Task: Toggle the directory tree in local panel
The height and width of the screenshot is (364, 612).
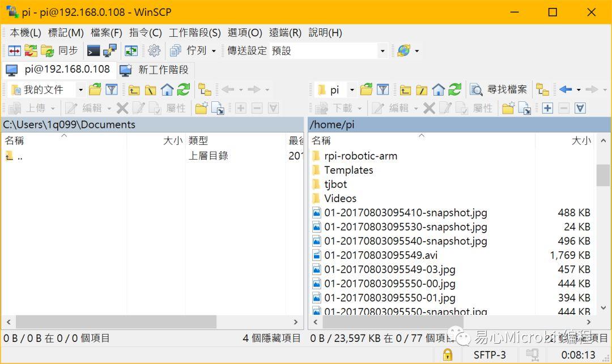Action: (205, 89)
